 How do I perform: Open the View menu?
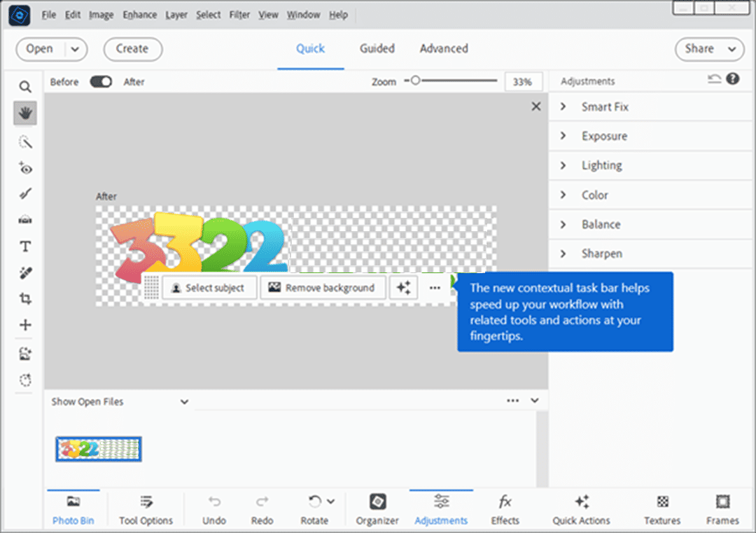tap(268, 15)
